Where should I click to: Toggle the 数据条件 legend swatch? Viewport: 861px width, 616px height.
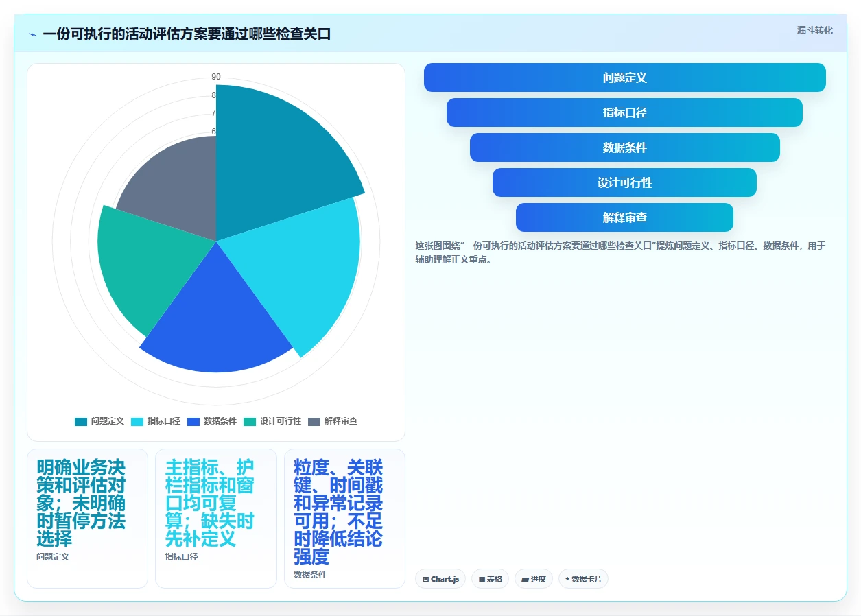click(x=193, y=421)
